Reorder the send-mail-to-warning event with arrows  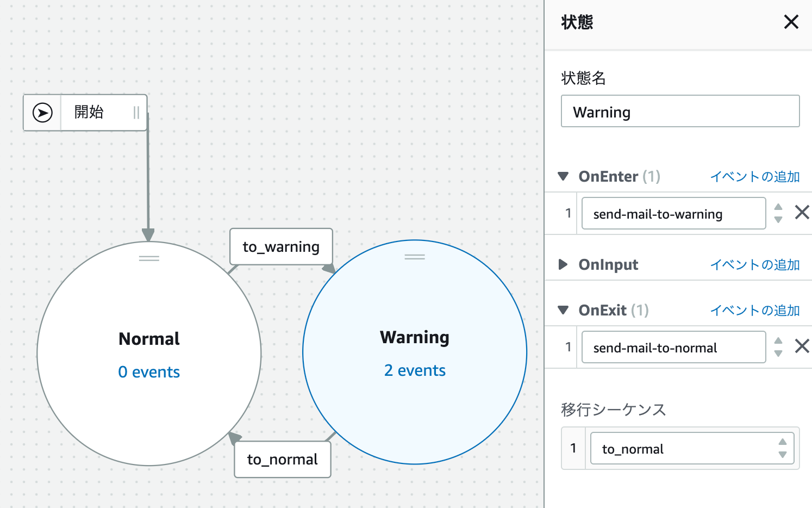tap(778, 213)
